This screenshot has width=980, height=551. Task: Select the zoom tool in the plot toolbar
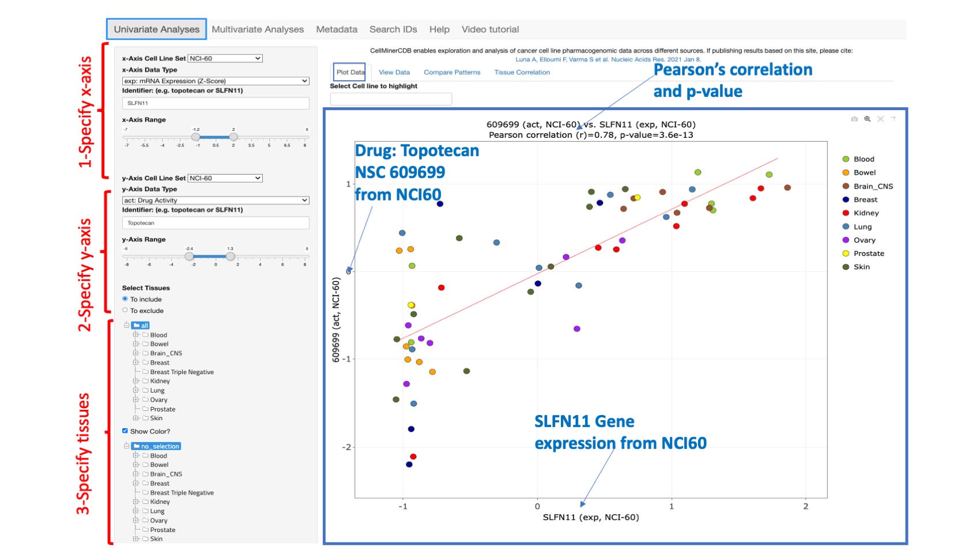tap(867, 119)
